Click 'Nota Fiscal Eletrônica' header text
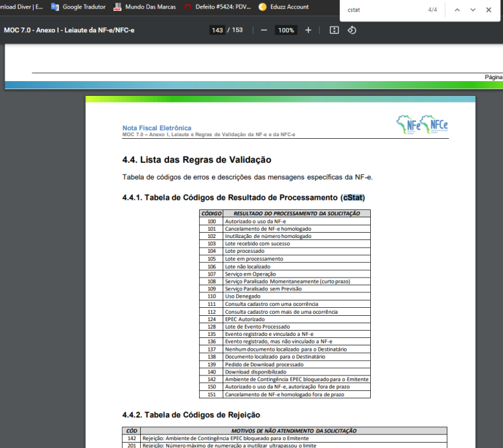The image size is (503, 448). [x=157, y=128]
